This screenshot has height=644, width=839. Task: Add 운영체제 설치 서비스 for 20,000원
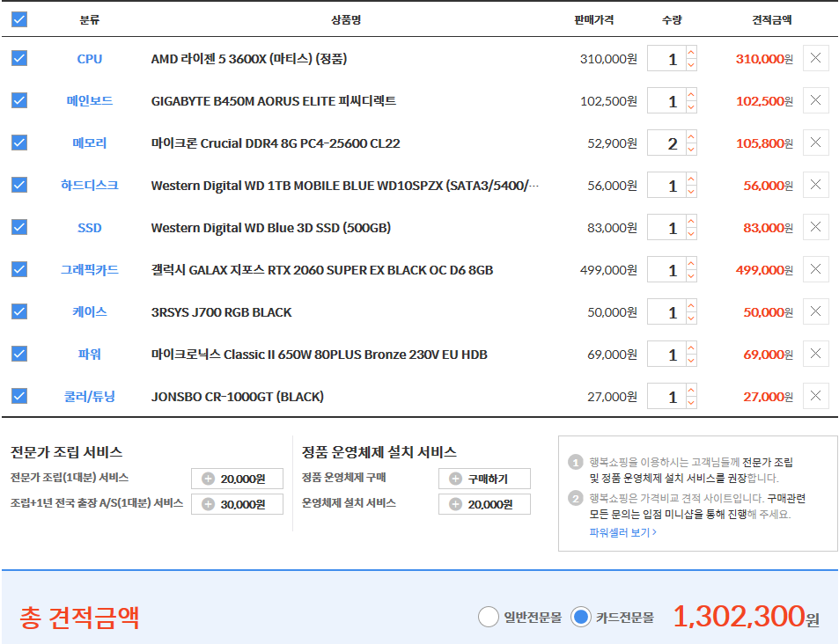484,504
